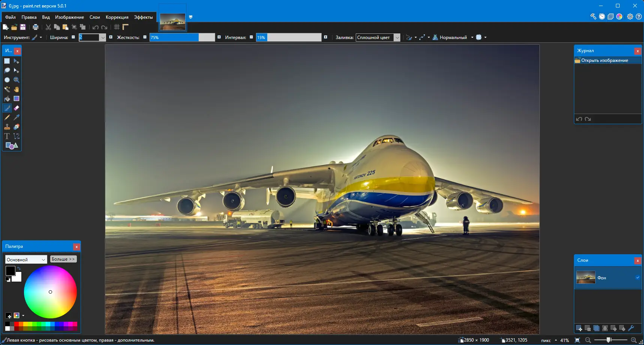This screenshot has height=345, width=644.
Task: Open the Ширина brush width dropdown
Action: point(103,37)
